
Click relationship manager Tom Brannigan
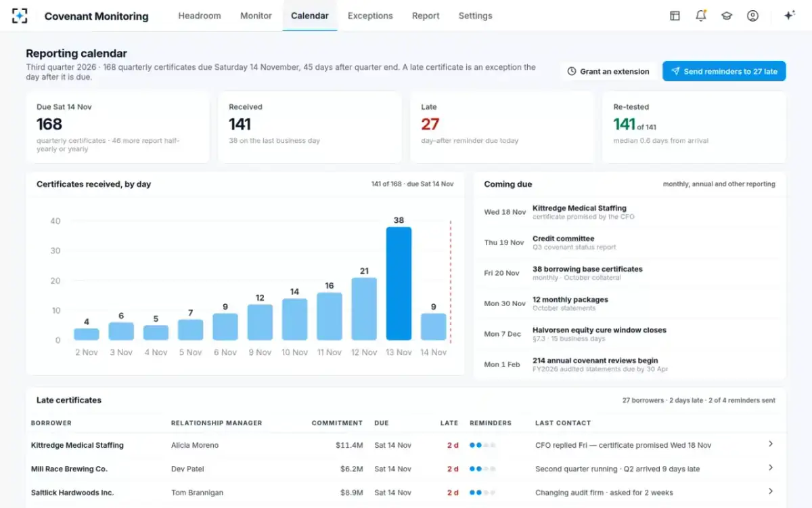197,492
